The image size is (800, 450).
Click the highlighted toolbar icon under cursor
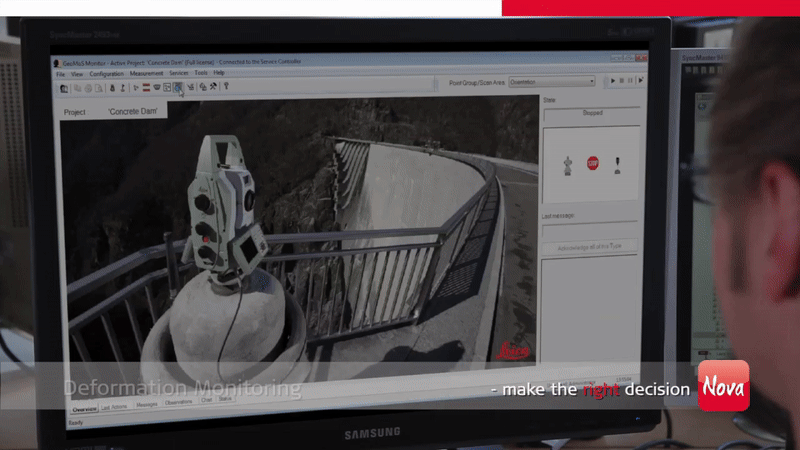coord(178,88)
